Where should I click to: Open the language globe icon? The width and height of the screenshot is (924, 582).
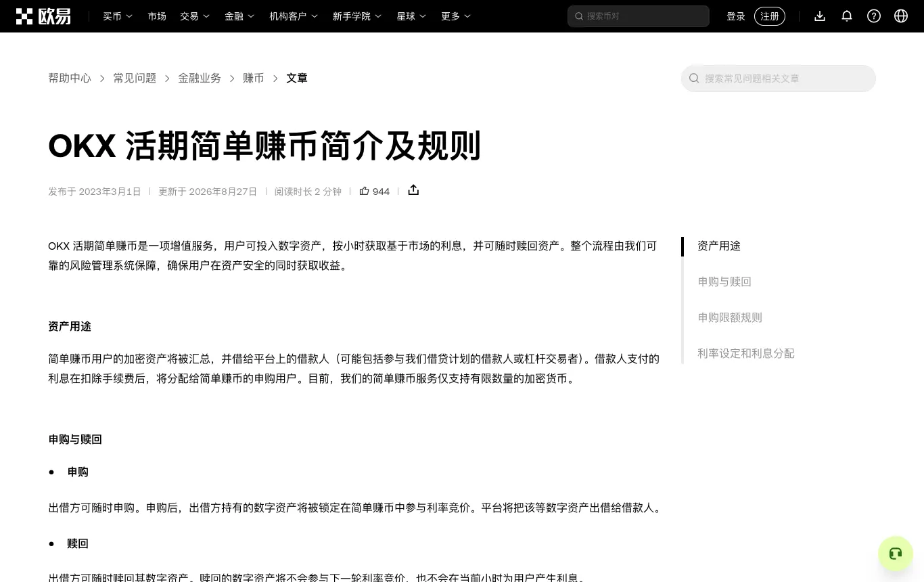click(901, 16)
